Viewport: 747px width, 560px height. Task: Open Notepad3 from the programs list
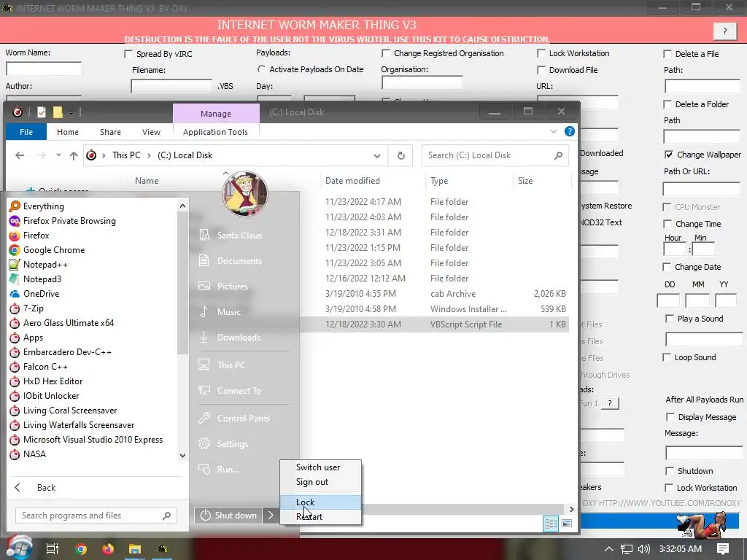pyautogui.click(x=35, y=279)
